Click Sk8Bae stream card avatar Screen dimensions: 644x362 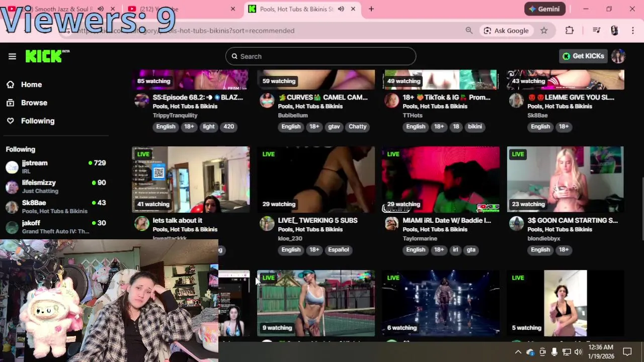tap(516, 101)
